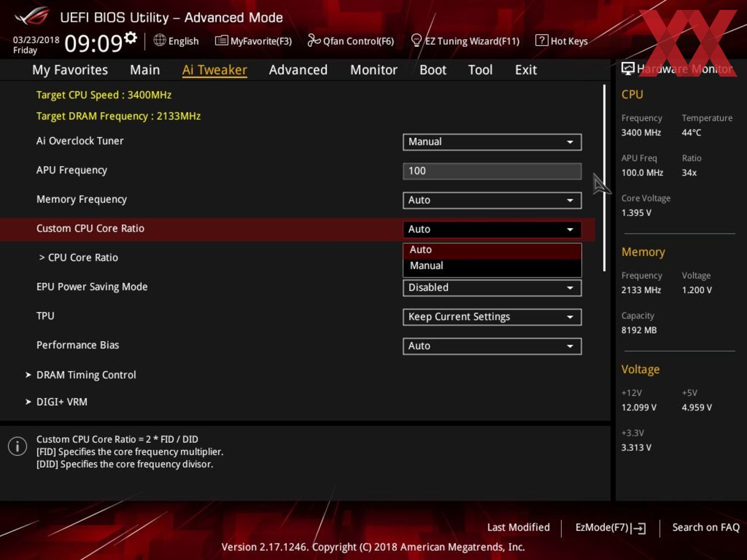The height and width of the screenshot is (560, 747).
Task: Open the Monitor tab
Action: pos(374,70)
